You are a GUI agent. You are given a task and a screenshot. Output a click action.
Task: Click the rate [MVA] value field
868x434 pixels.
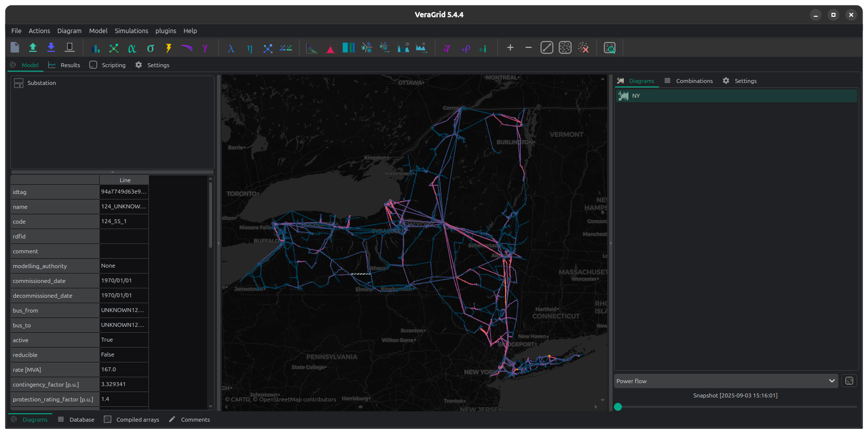tap(123, 369)
